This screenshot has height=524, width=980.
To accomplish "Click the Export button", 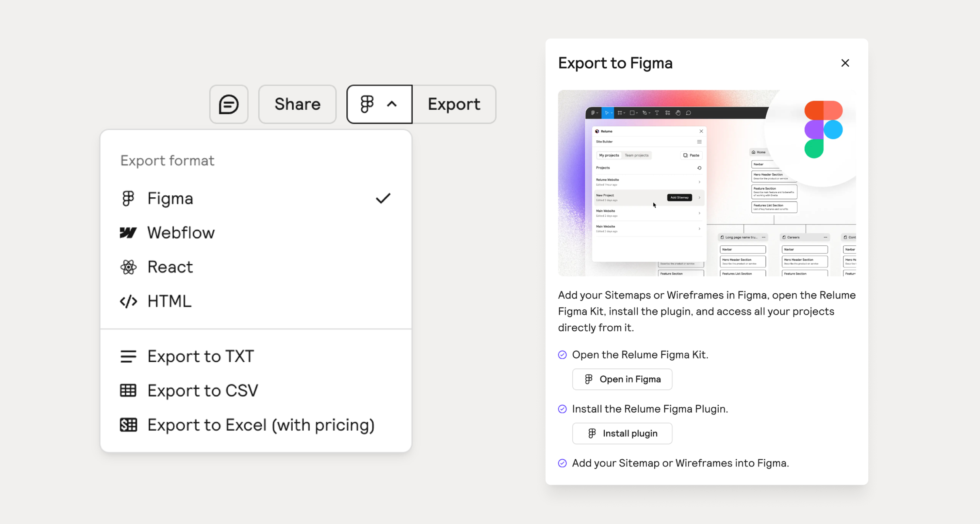I will pyautogui.click(x=454, y=104).
